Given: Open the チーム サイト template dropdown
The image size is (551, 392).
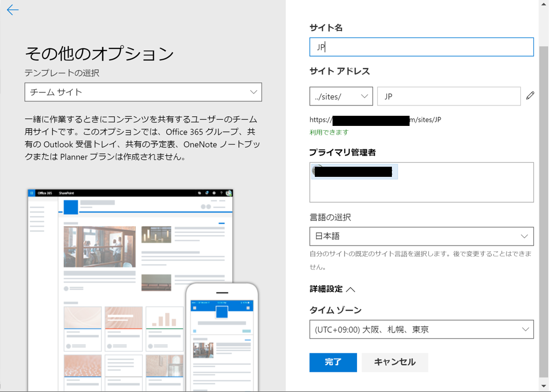Looking at the screenshot, I should point(143,92).
